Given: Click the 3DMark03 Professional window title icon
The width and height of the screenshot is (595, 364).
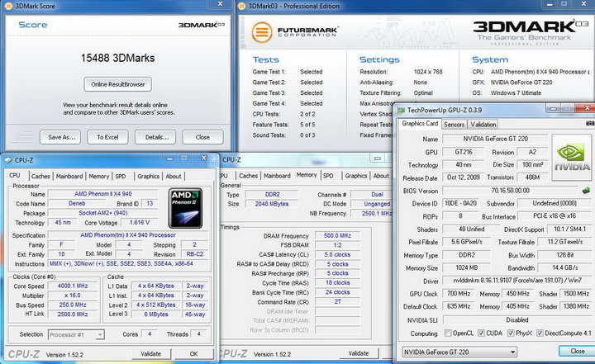Looking at the screenshot, I should tap(241, 6).
